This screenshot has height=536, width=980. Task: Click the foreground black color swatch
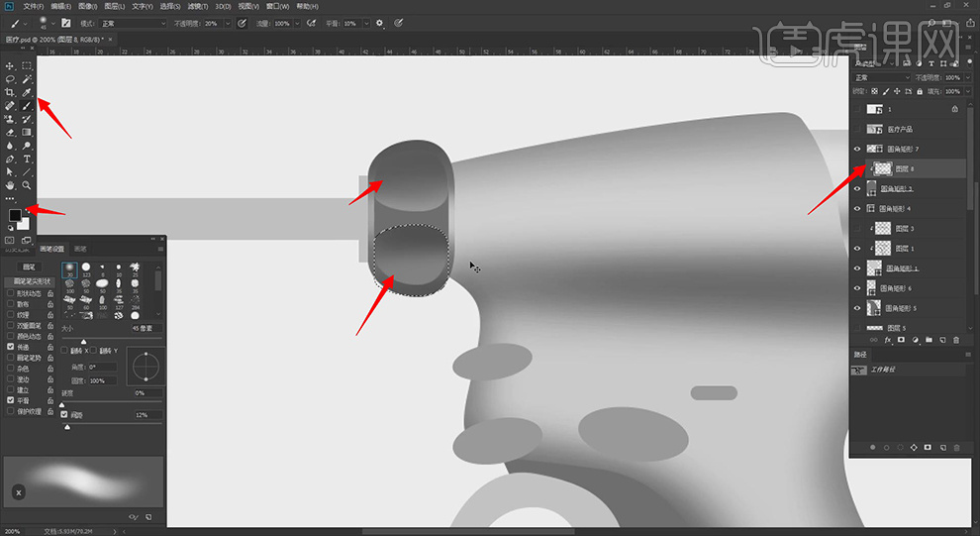[x=15, y=216]
